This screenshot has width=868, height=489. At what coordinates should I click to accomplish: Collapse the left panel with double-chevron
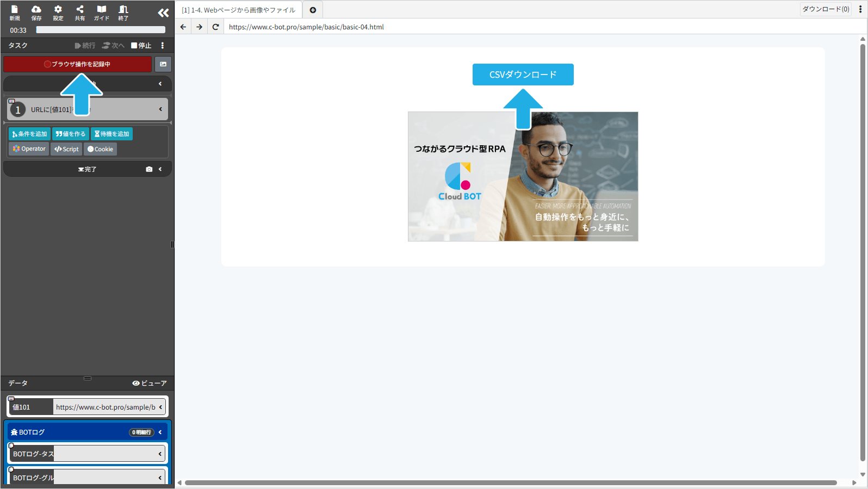[163, 13]
